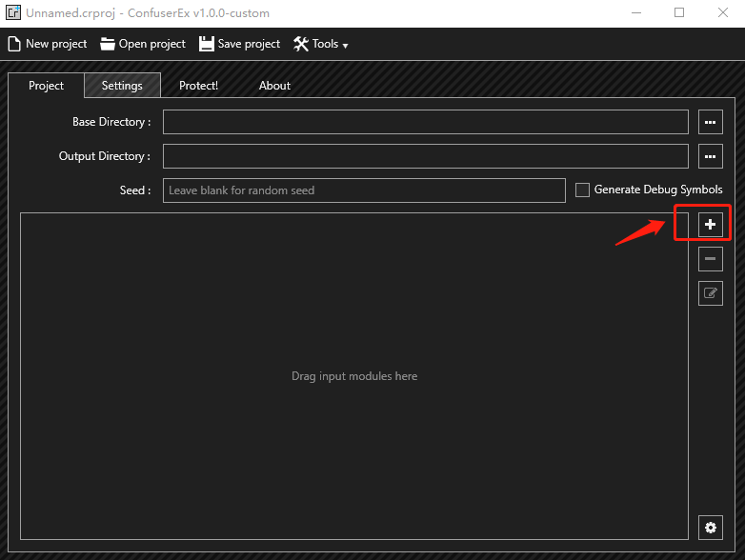
Task: Click the minus button to remove module
Action: click(x=711, y=259)
